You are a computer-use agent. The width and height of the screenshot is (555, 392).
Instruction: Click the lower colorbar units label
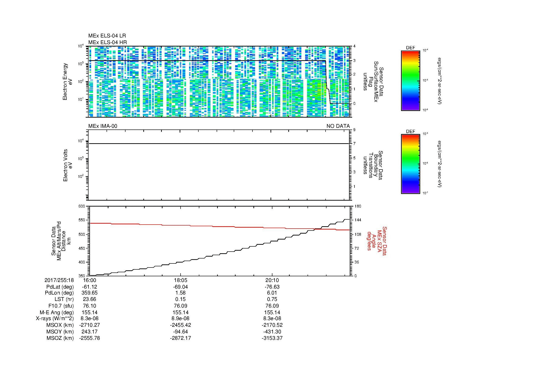pyautogui.click(x=440, y=165)
